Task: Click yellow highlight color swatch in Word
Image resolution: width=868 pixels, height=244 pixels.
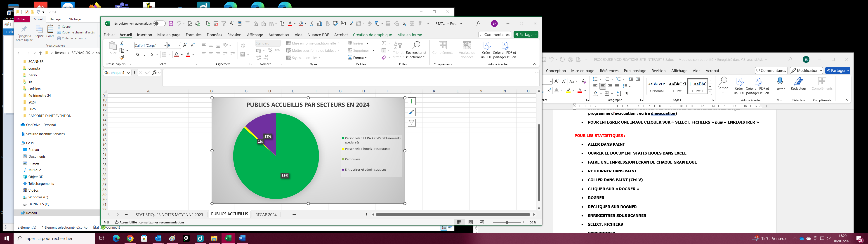Action: [568, 90]
